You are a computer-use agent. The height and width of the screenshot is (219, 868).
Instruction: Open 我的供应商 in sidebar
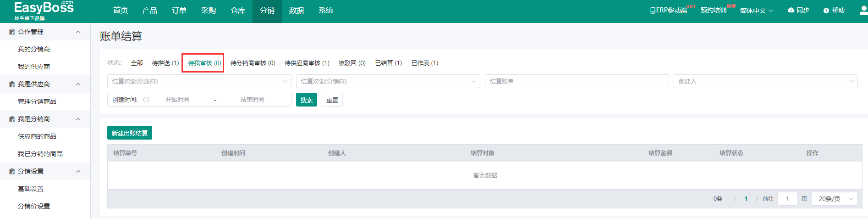34,67
